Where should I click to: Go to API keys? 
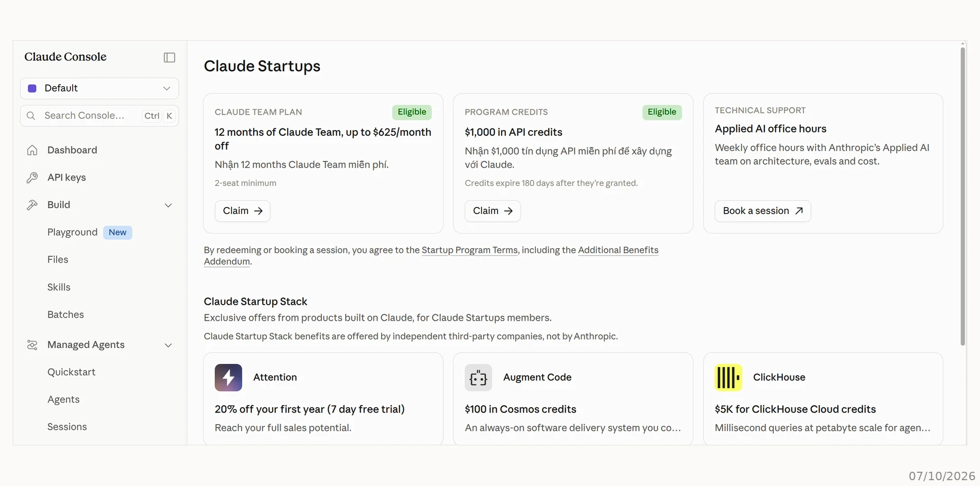[x=67, y=177]
